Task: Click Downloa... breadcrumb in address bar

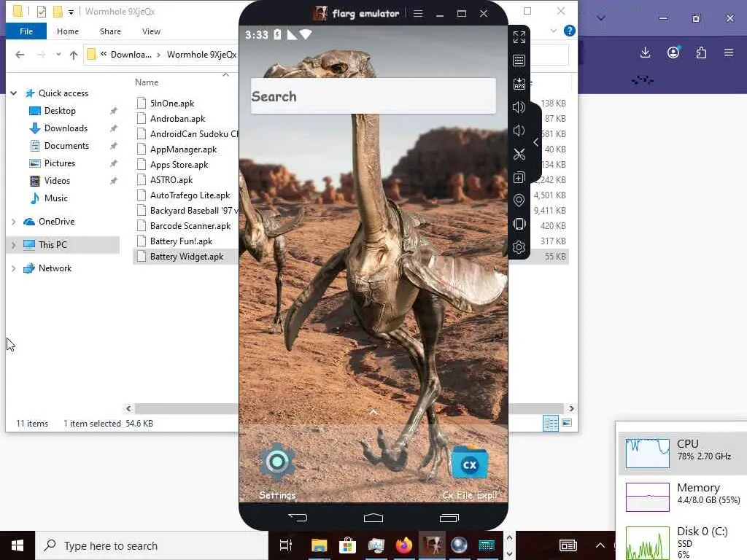Action: click(131, 55)
